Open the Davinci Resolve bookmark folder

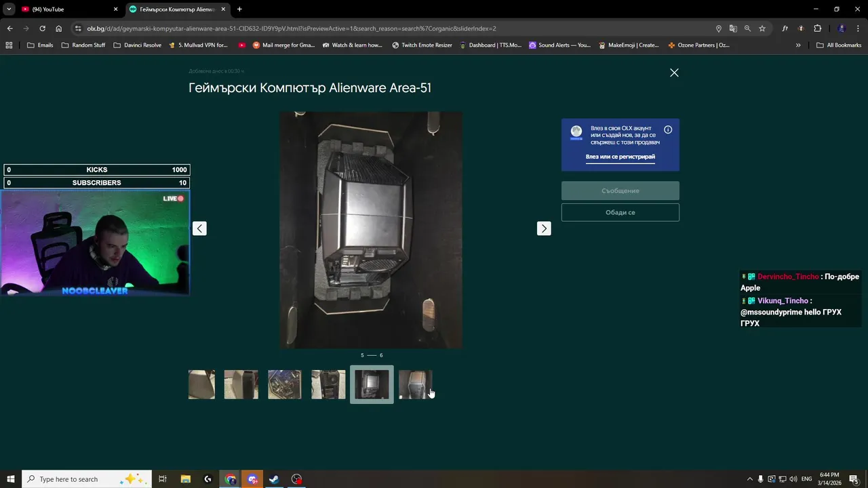point(138,45)
